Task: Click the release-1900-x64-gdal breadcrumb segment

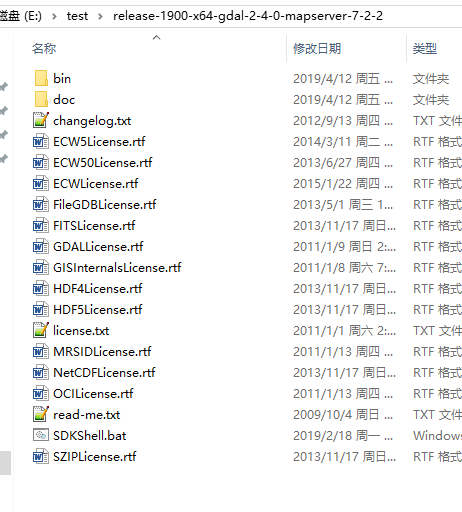Action: [x=248, y=16]
